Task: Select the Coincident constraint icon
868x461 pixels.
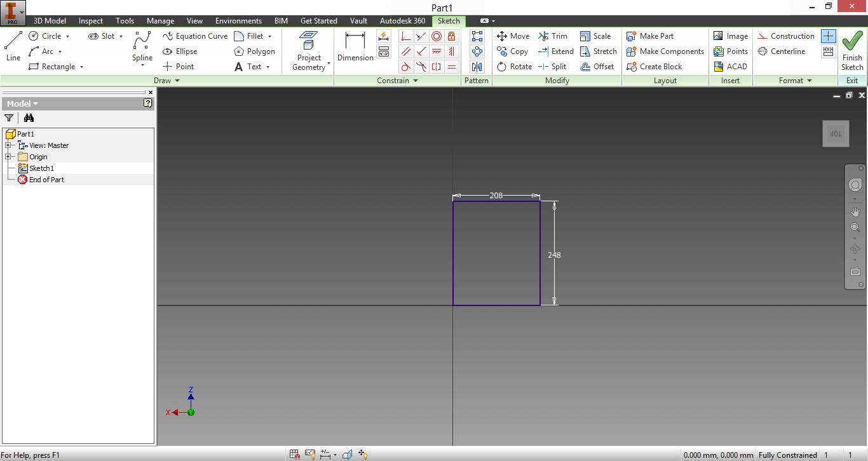Action: coord(406,36)
